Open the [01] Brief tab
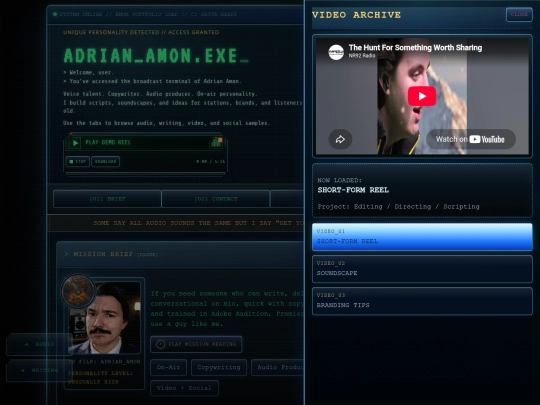 107,199
